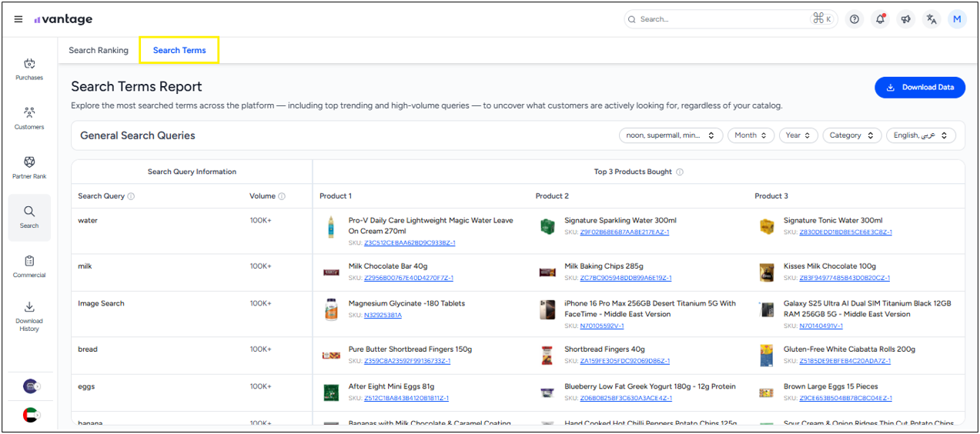
Task: Select the Search Terms tab
Action: click(x=179, y=51)
